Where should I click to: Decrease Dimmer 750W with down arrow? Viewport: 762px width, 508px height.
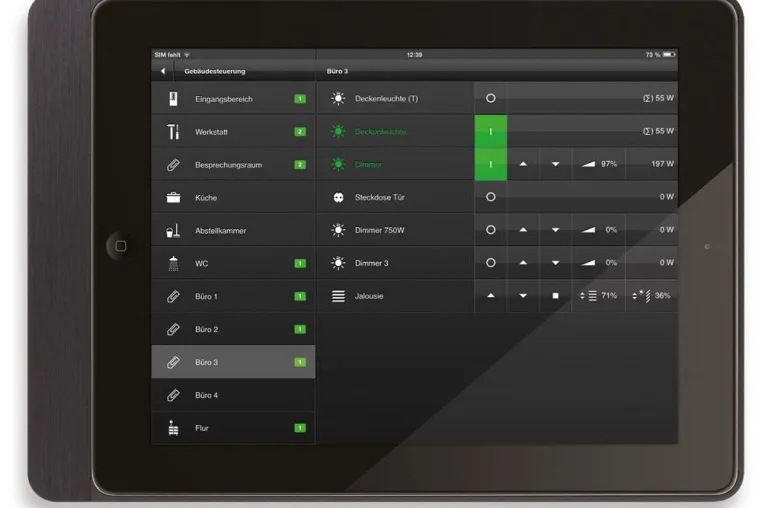555,229
